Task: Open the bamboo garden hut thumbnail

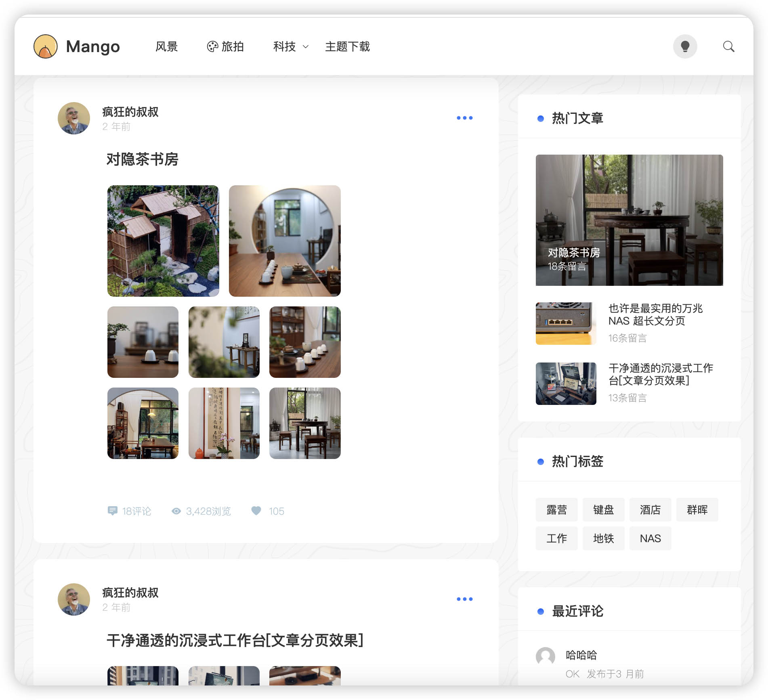Action: coord(163,241)
